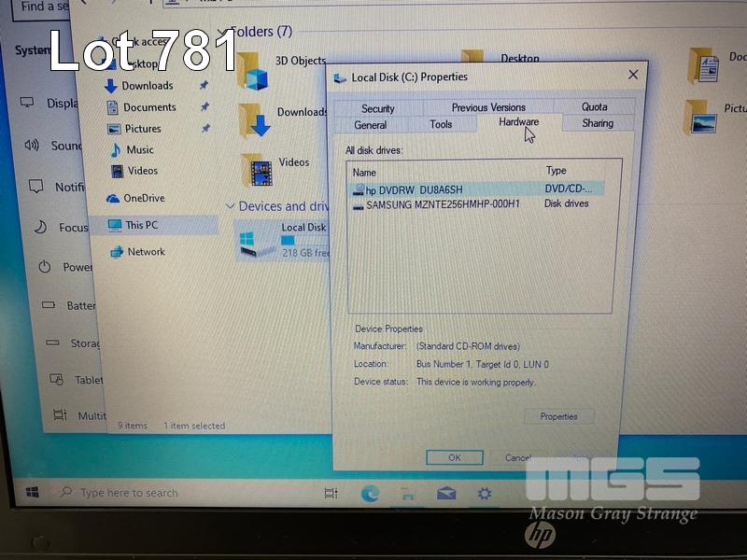Select SAMSUNG MZNTE256HMHP-000H1 disk row
Viewport: 747px width, 560px height.
pyautogui.click(x=478, y=204)
